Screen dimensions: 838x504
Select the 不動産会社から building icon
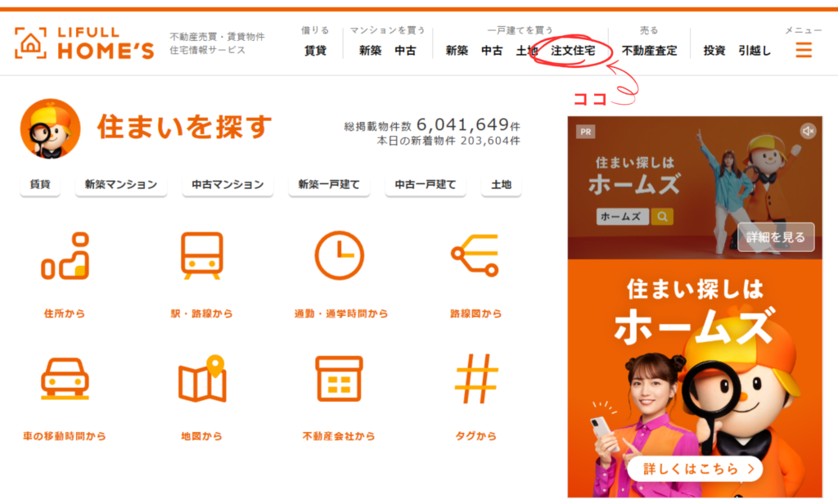click(340, 379)
